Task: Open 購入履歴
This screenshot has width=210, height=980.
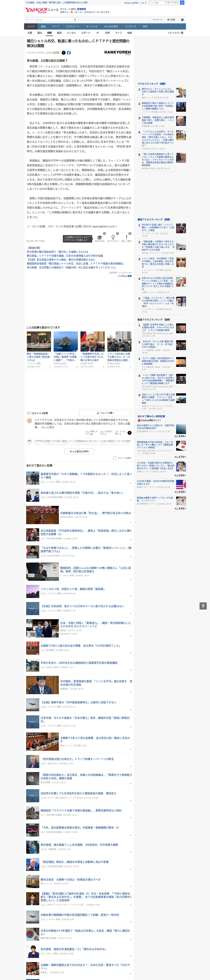Action: click(x=171, y=20)
